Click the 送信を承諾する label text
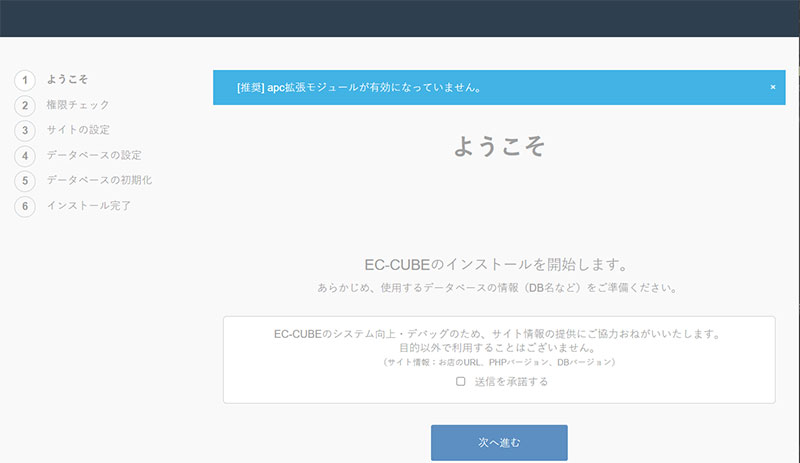Screen dimensions: 800x463 509,381
